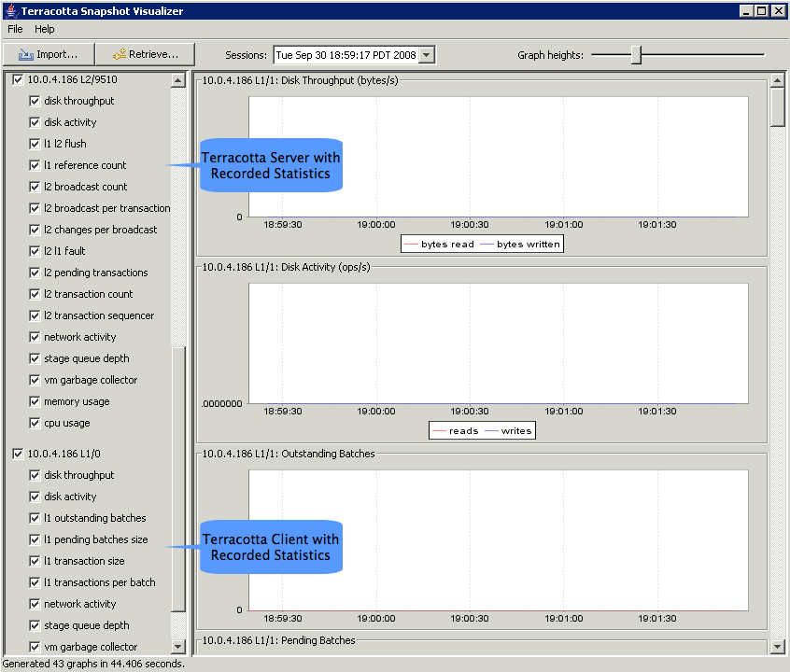The image size is (790, 672).
Task: Toggle L2 disk throughput checkbox
Action: click(x=35, y=101)
